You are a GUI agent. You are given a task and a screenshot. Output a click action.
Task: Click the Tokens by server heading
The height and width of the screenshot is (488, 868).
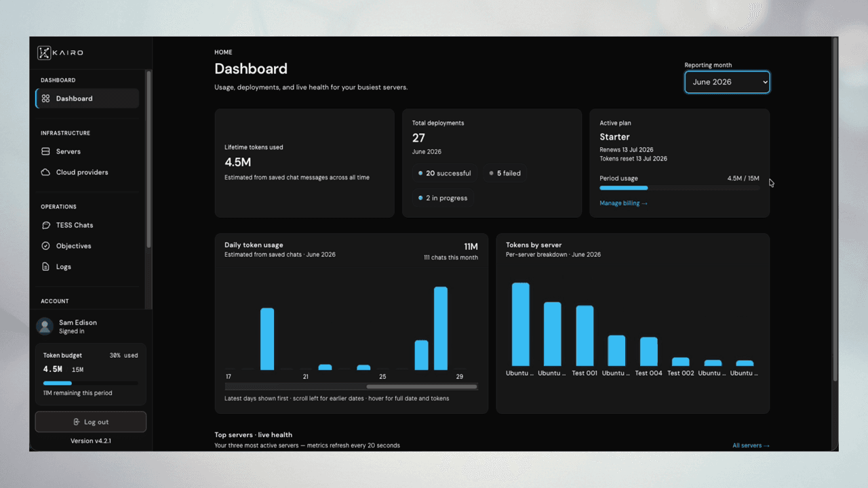pyautogui.click(x=534, y=245)
